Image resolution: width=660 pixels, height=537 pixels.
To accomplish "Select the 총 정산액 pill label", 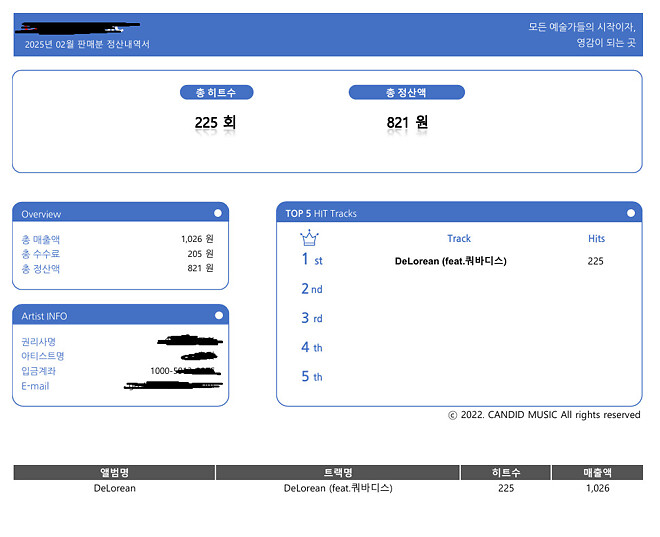I will [407, 92].
